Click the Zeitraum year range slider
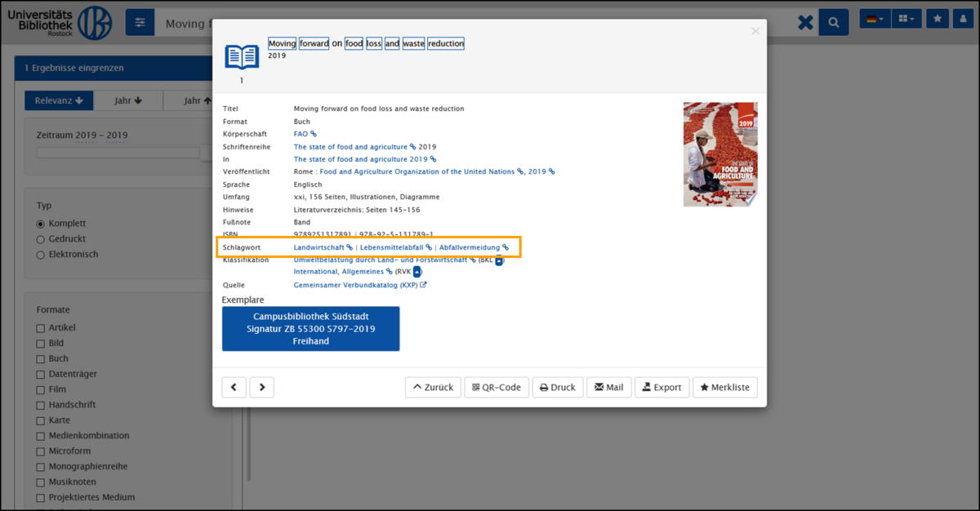Screen dimensions: 980x511 click(123, 152)
